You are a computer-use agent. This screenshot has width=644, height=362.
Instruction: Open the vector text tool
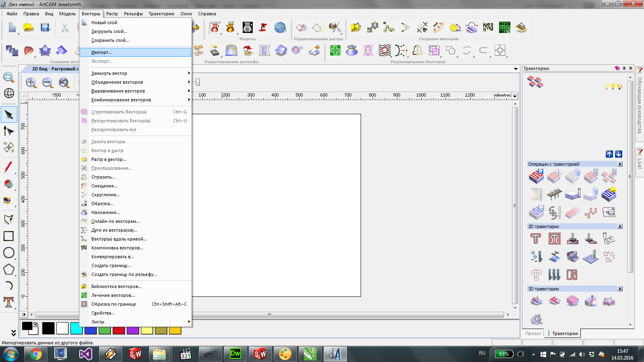pos(9,302)
